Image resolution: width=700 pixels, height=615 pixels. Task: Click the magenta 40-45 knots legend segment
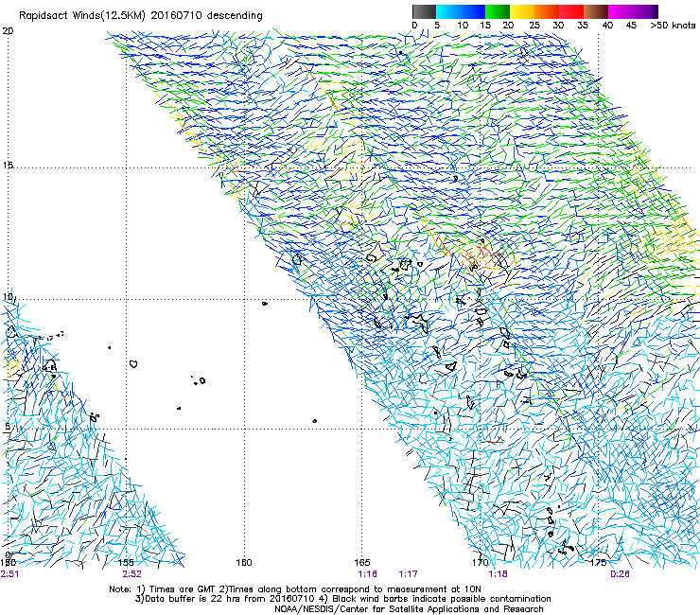pyautogui.click(x=621, y=11)
